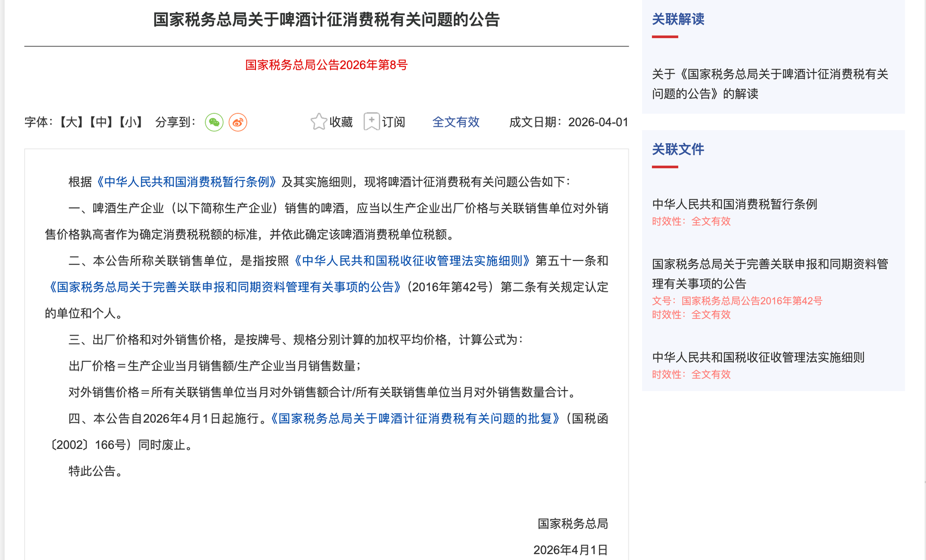Click the 关联解读 section heading
This screenshot has width=926, height=560.
[x=678, y=20]
